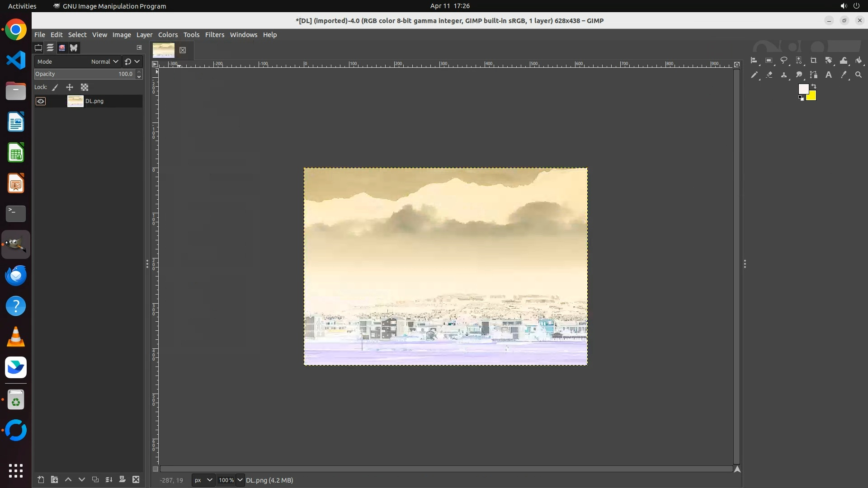Select the Eraser tool
This screenshot has width=868, height=488.
click(x=769, y=75)
